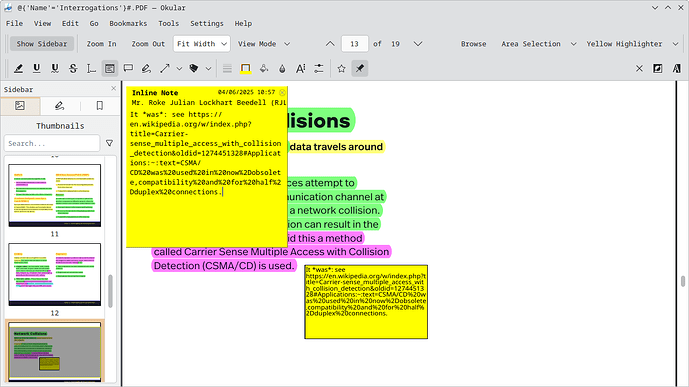
Task: Open the annotation font settings
Action: [x=301, y=69]
